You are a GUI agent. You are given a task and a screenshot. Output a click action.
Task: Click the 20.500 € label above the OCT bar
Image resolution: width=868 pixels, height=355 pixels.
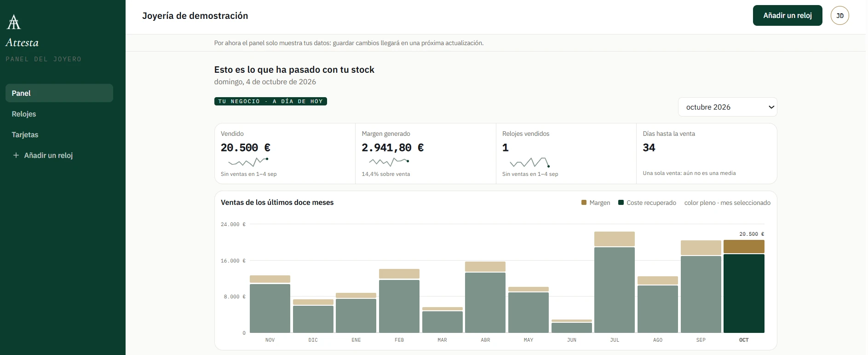point(752,234)
